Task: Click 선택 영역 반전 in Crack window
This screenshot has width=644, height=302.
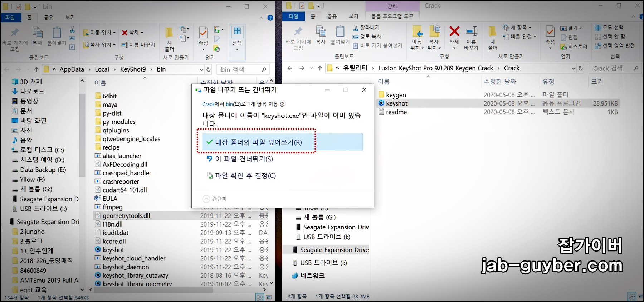Action: pos(615,45)
